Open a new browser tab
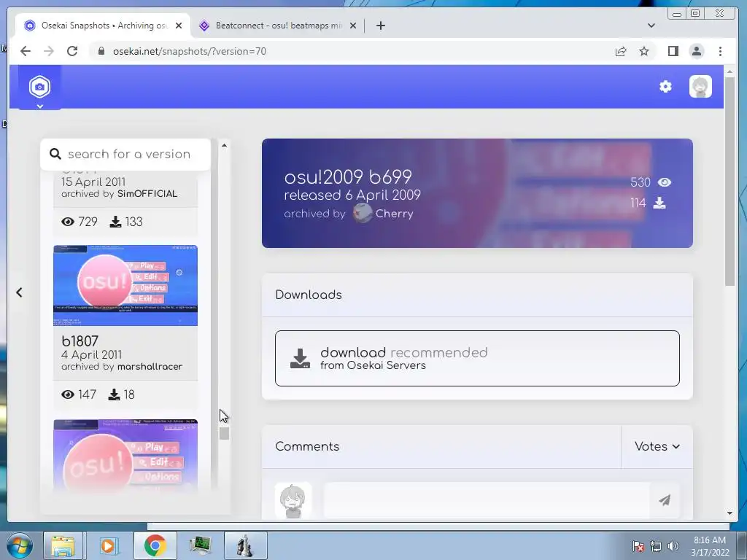The image size is (747, 560). click(380, 26)
